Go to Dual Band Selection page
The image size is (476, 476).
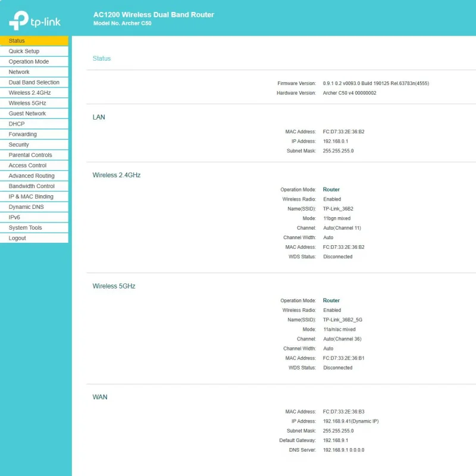pos(34,83)
